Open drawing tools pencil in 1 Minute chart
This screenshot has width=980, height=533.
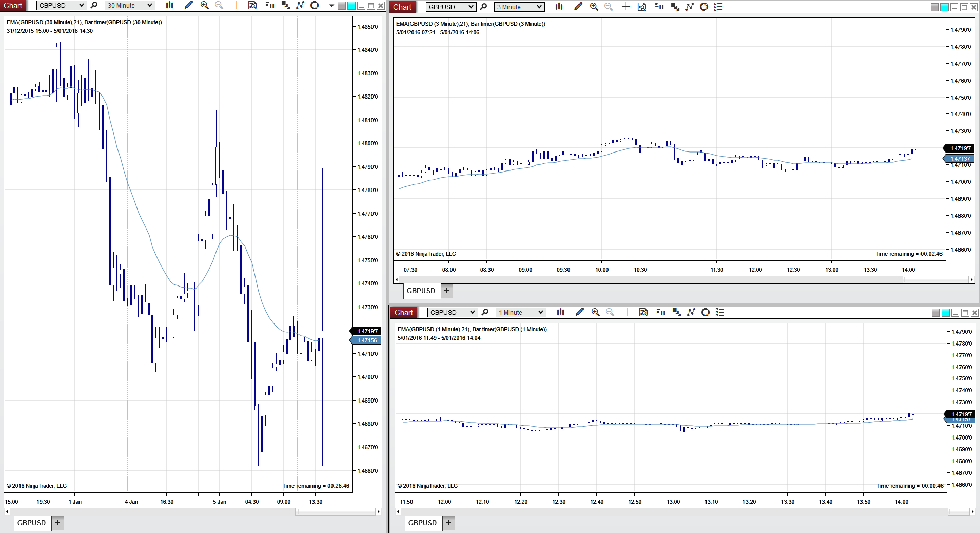580,312
